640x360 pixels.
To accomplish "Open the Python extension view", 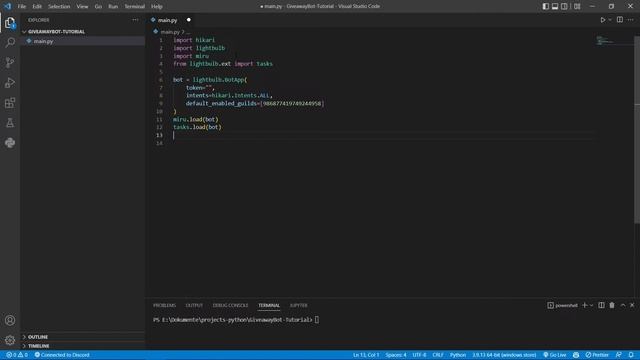I will click(x=10, y=142).
